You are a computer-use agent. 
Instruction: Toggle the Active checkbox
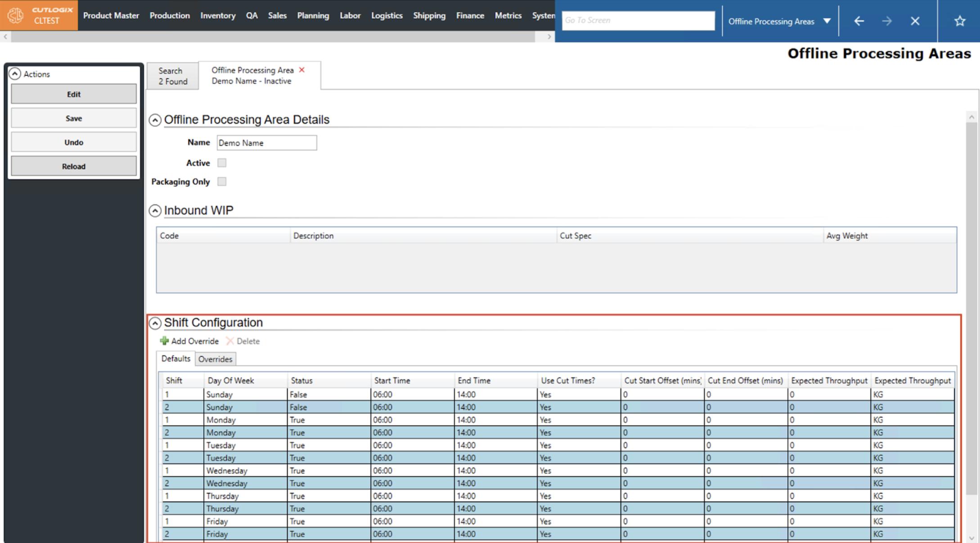[222, 163]
